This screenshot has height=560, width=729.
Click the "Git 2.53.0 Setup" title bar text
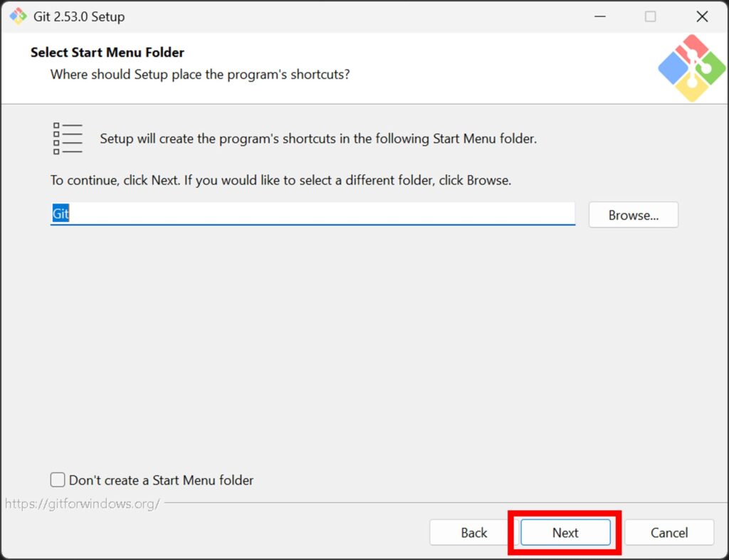(x=79, y=16)
